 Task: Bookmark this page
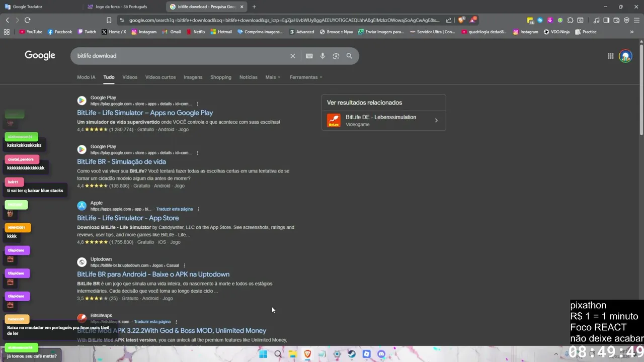click(x=109, y=20)
